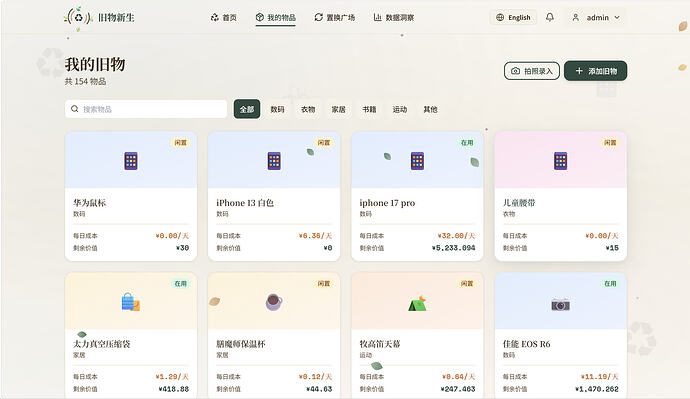Screen dimensions: 690x399
Task: Open the 佳能 EOS R6 item title
Action: tap(527, 344)
